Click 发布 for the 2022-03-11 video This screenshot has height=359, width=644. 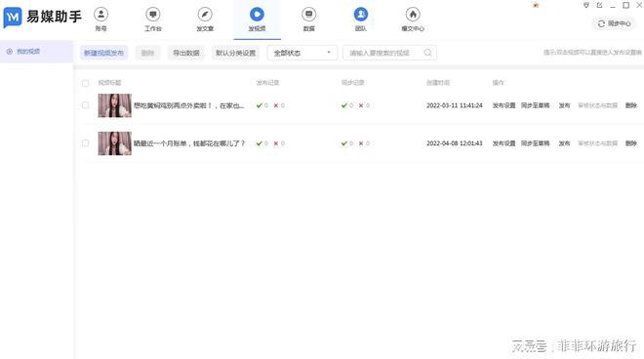click(x=564, y=105)
